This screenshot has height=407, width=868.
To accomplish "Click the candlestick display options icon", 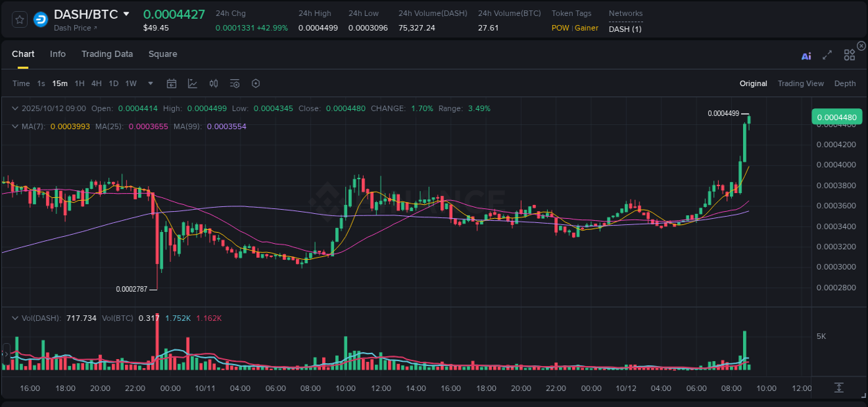I will point(213,83).
